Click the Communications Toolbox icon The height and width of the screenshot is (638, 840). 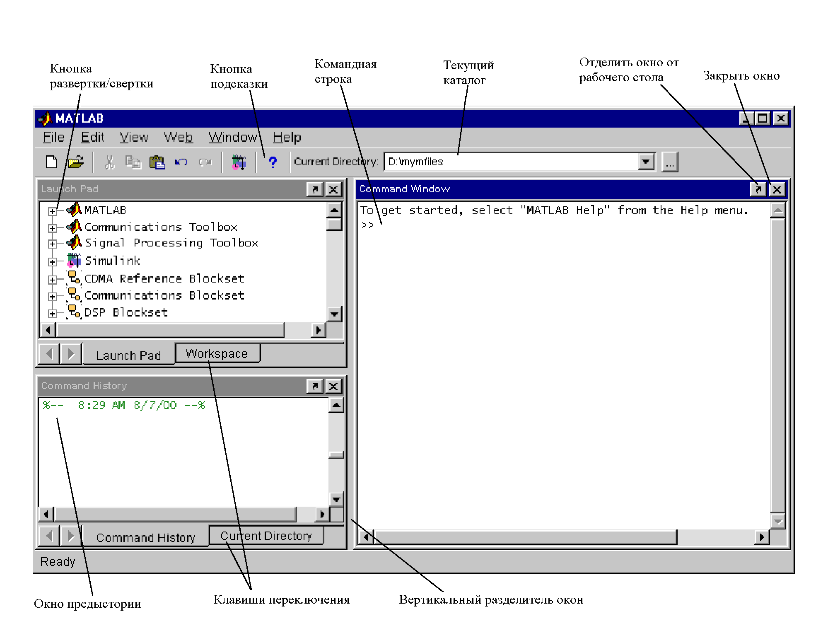[74, 226]
